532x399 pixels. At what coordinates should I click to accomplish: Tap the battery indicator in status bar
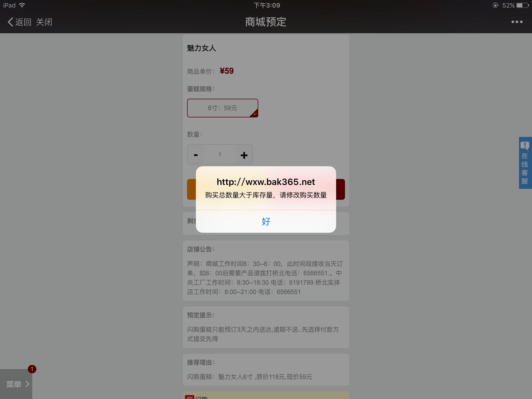click(523, 5)
